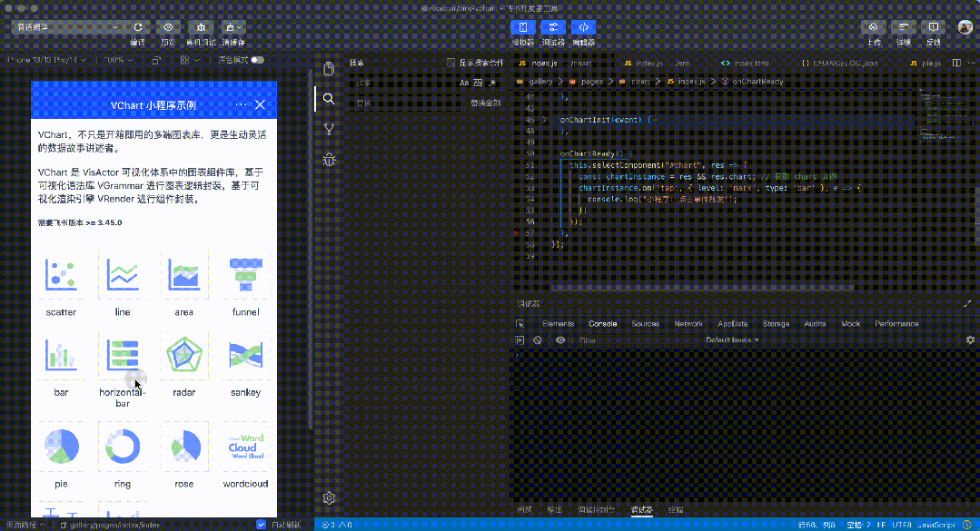Click the compile refresh icon in the toolbar
Screen dimensions: 980x531
click(x=138, y=27)
